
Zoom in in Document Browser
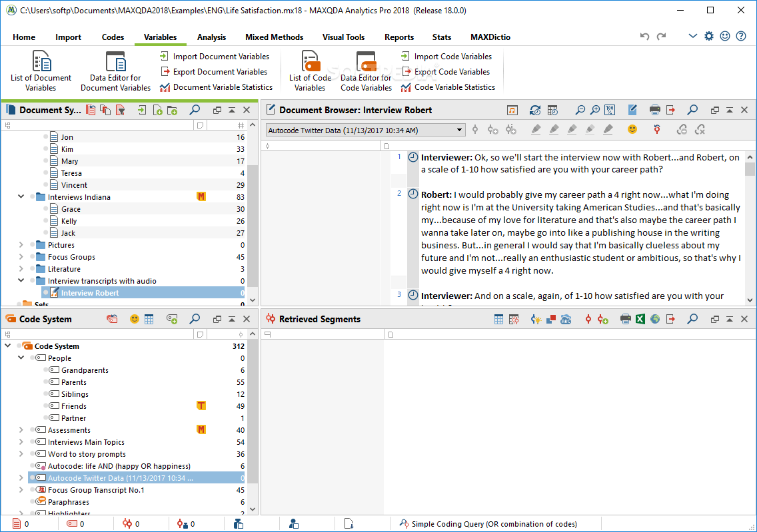pos(595,111)
